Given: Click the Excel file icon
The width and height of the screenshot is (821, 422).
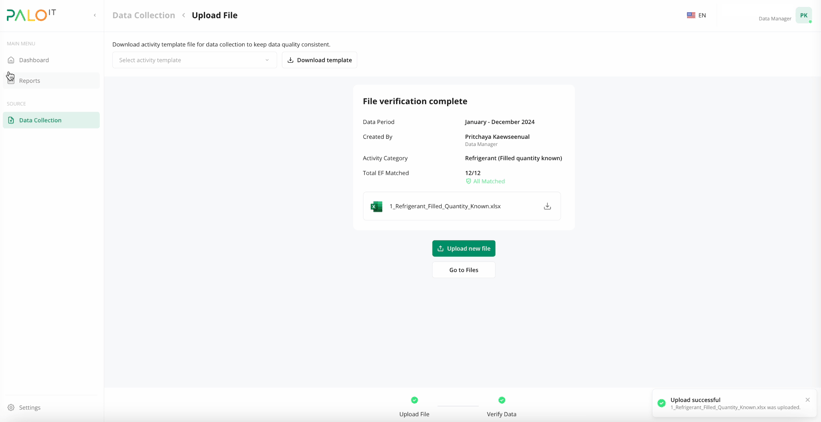Looking at the screenshot, I should pyautogui.click(x=376, y=206).
